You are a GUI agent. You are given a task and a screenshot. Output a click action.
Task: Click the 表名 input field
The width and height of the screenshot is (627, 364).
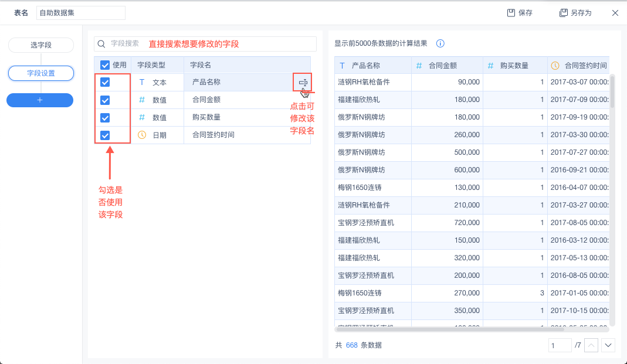pyautogui.click(x=81, y=13)
